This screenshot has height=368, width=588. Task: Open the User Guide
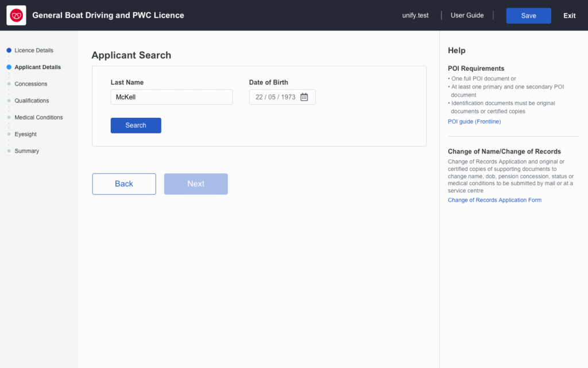[x=467, y=16]
